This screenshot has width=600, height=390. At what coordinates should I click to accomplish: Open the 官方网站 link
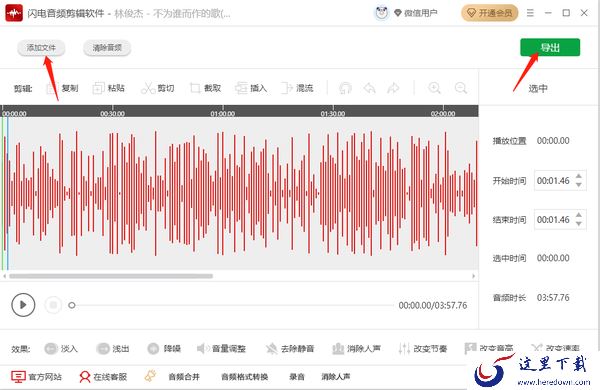click(36, 377)
